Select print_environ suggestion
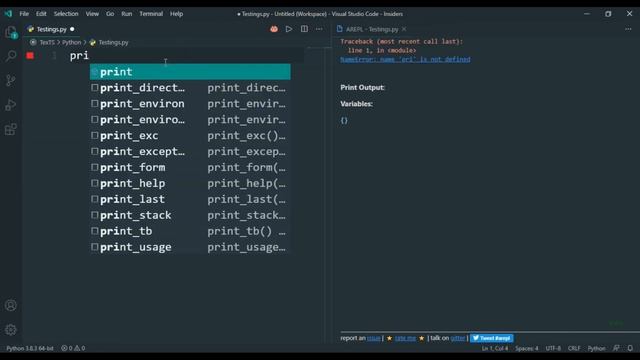 click(x=190, y=104)
